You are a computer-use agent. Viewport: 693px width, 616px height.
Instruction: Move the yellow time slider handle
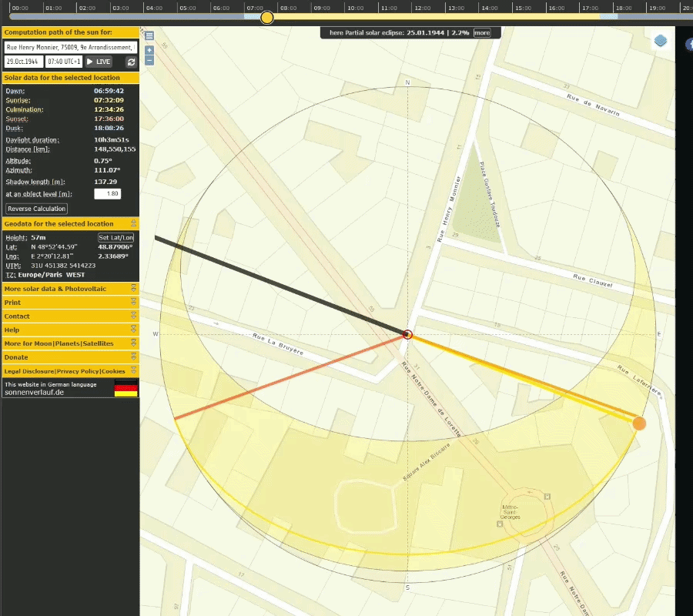[267, 18]
